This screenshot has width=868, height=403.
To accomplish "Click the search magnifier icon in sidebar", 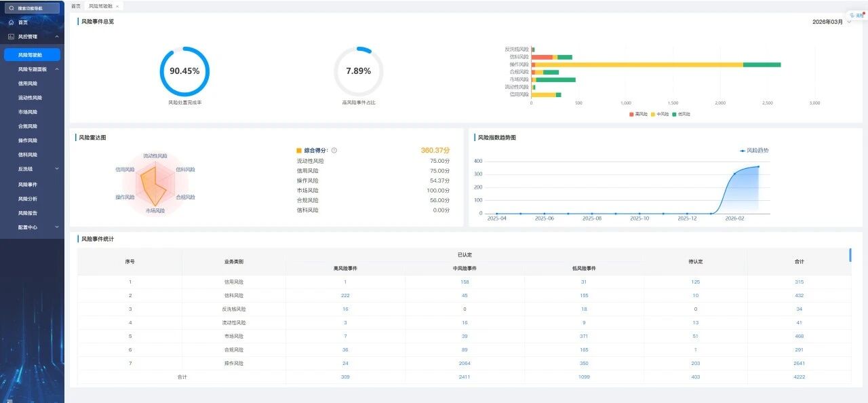I will [12, 8].
